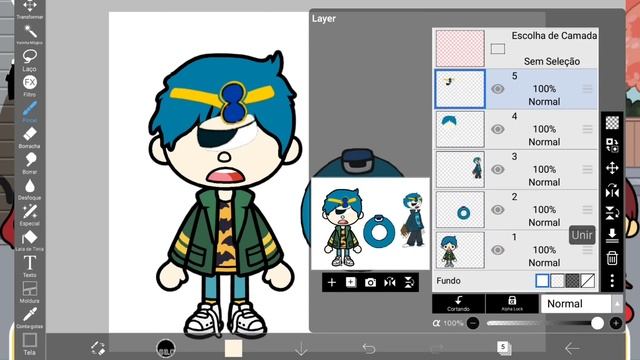Viewport: 640px width, 360px height.
Task: Click the down arrow in bottom bar
Action: pos(301,349)
